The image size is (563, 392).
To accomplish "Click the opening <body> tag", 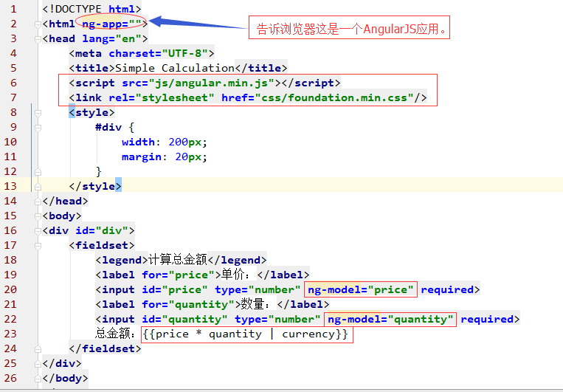I will click(62, 216).
